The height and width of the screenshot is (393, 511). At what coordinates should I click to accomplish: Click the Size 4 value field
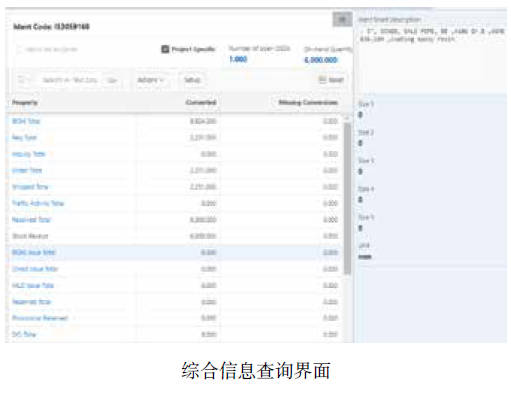click(360, 200)
